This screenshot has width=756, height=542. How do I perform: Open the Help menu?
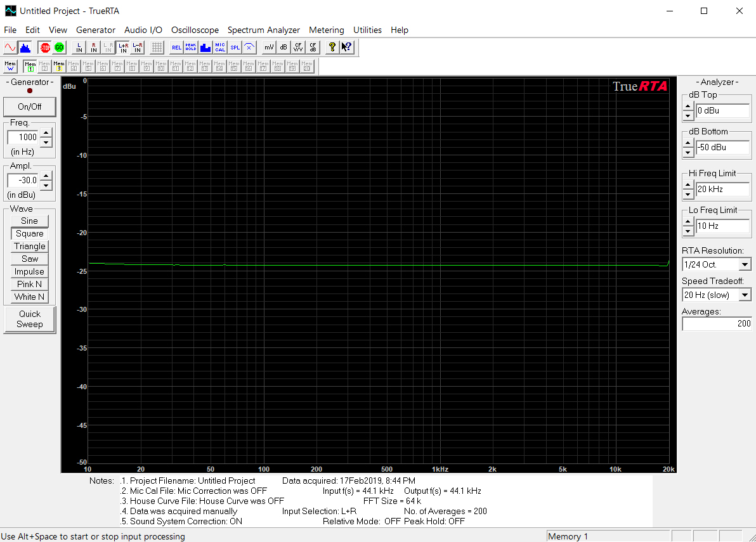tap(399, 30)
